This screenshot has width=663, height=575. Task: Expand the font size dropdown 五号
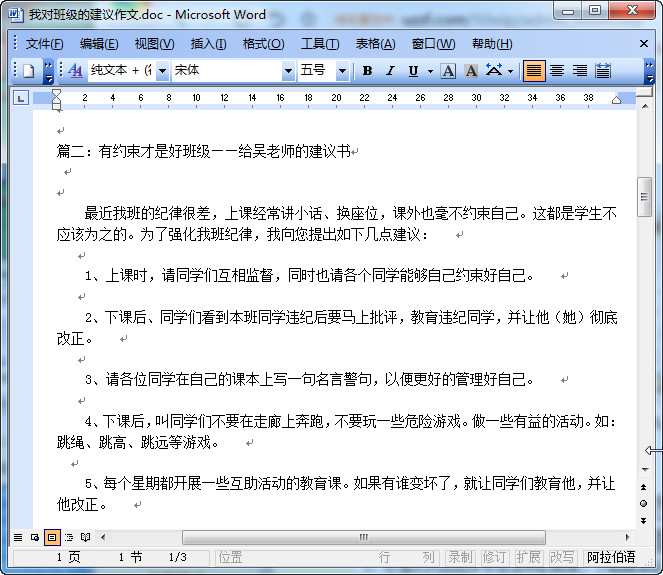(342, 71)
